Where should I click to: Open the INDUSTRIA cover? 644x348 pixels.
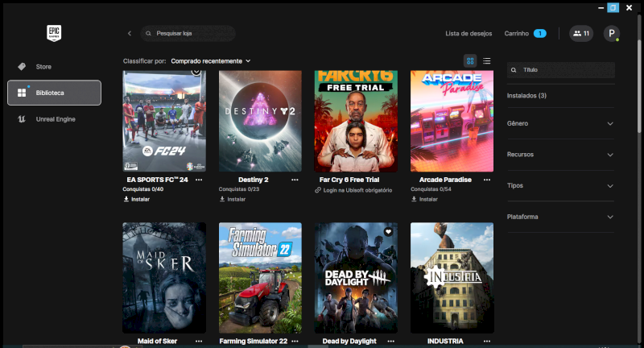coord(452,278)
